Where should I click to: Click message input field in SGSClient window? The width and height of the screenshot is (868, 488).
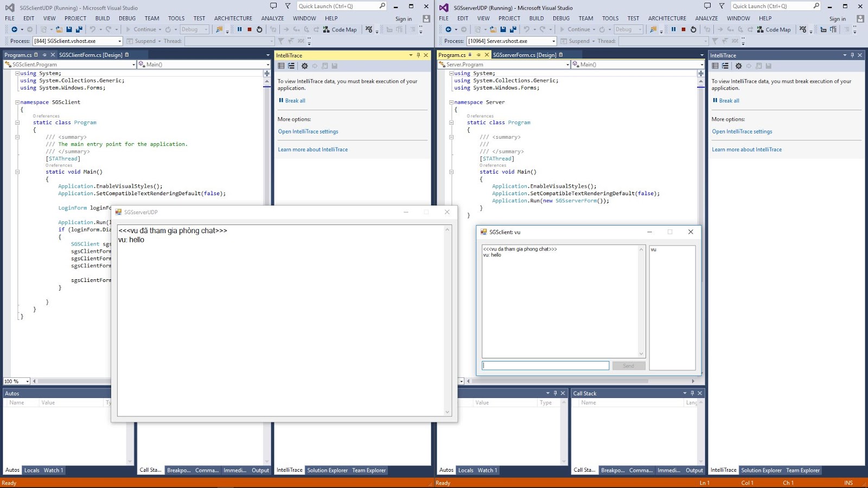point(545,366)
